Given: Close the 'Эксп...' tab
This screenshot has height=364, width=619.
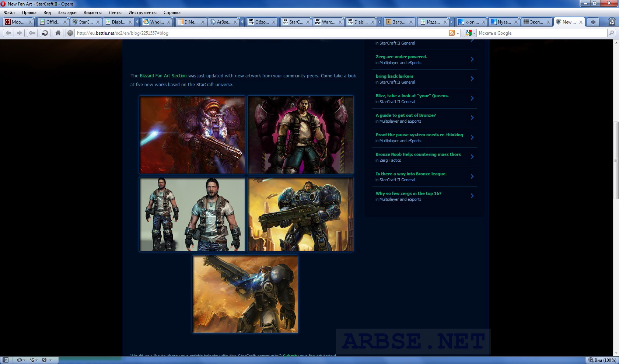Looking at the screenshot, I should click(x=548, y=22).
